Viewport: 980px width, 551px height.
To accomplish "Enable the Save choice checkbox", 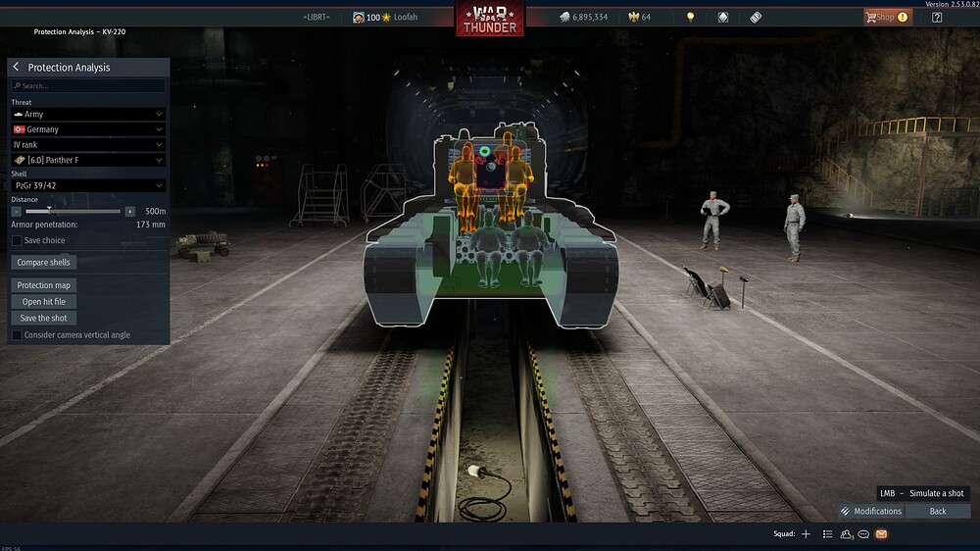I will (17, 240).
